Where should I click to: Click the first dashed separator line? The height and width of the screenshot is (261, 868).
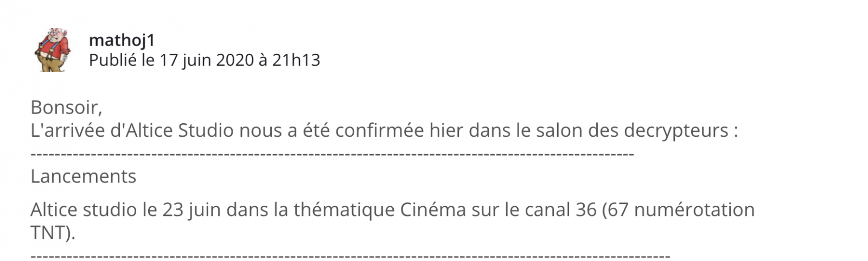[332, 155]
